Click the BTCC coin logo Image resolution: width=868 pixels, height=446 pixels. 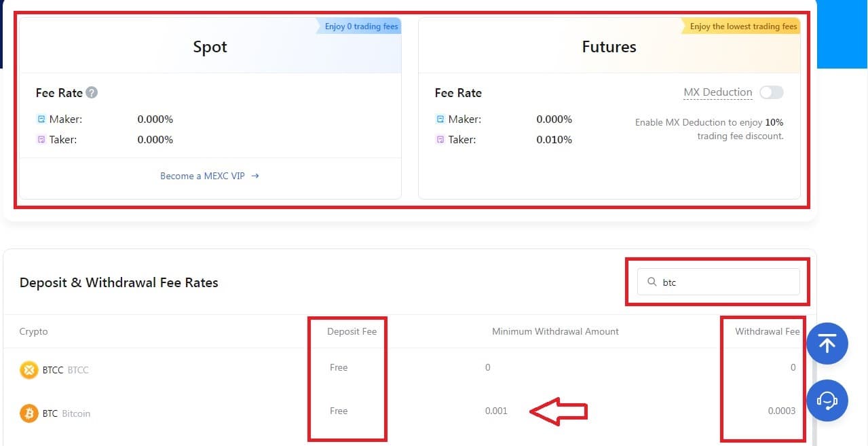coord(29,370)
